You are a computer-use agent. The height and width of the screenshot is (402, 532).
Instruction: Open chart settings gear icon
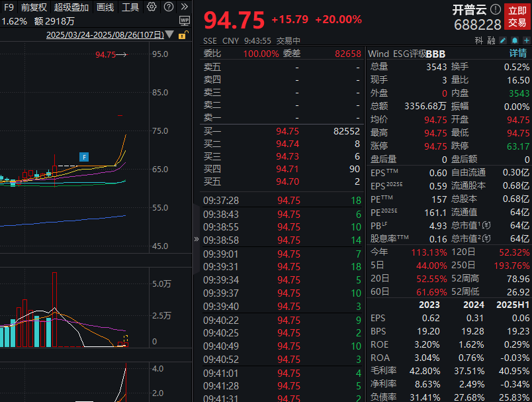coord(152,7)
